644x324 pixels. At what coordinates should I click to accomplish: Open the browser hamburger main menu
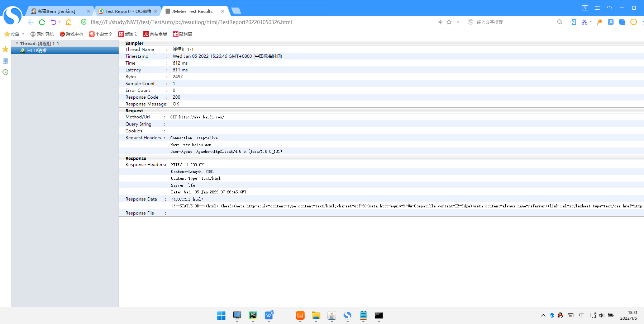pyautogui.click(x=597, y=8)
